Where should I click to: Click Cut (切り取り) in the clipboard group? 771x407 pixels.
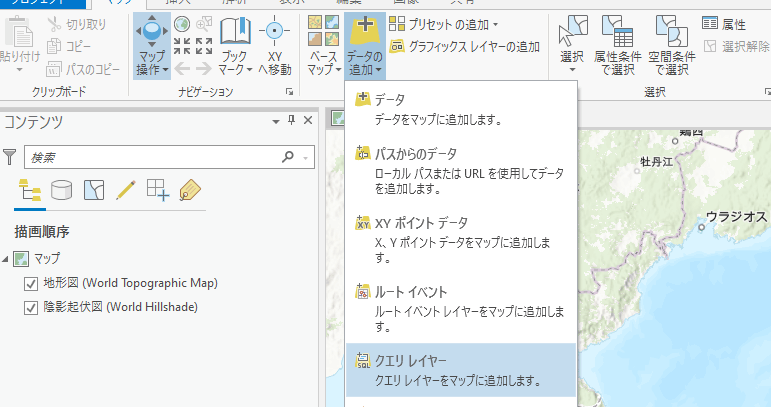pyautogui.click(x=76, y=24)
